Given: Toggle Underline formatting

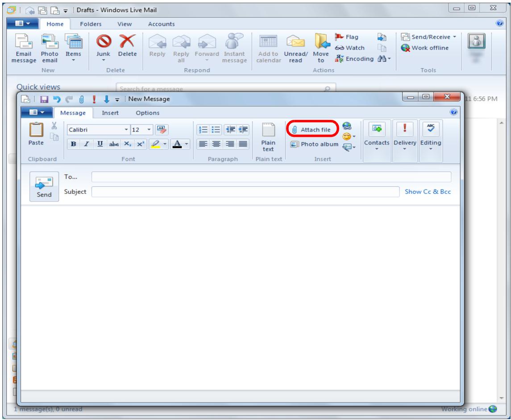Looking at the screenshot, I should 100,144.
